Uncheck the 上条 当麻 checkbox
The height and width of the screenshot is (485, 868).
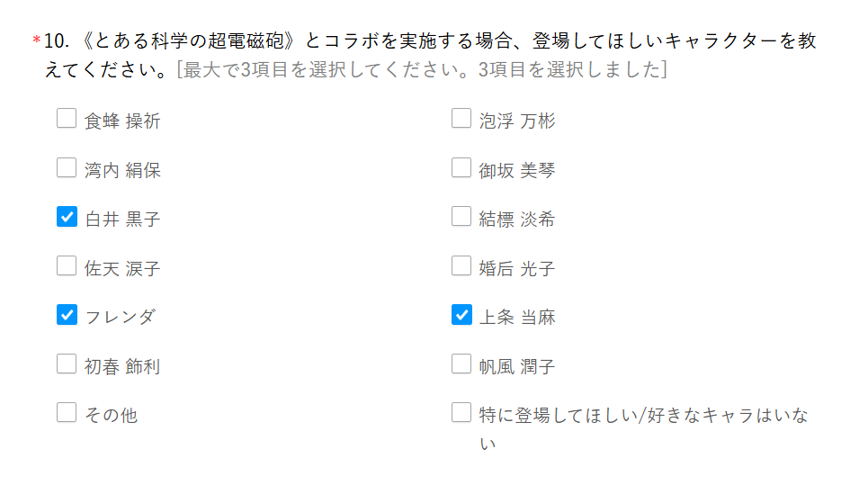click(461, 315)
